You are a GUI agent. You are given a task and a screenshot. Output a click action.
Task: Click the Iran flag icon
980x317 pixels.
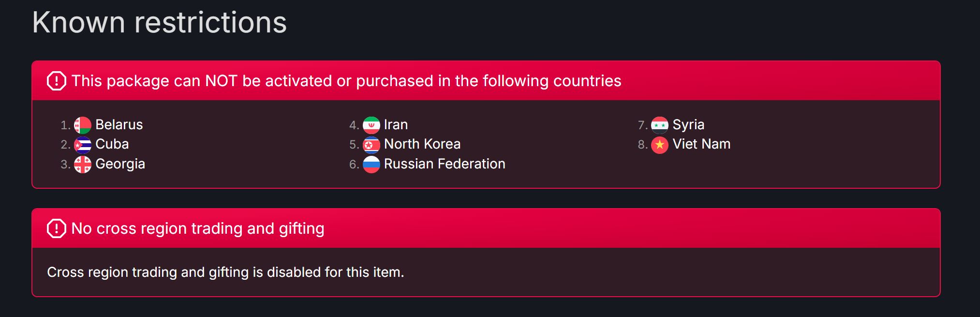click(x=371, y=125)
